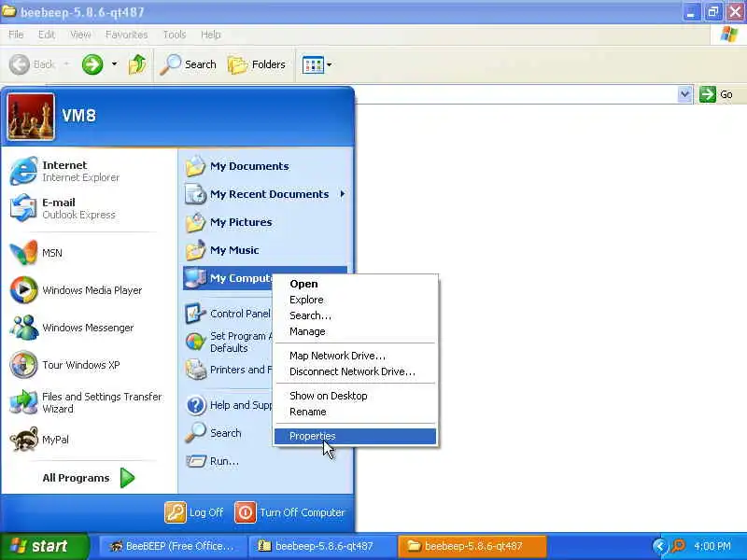Image resolution: width=747 pixels, height=560 pixels.
Task: Open the Edit menu
Action: 46,35
